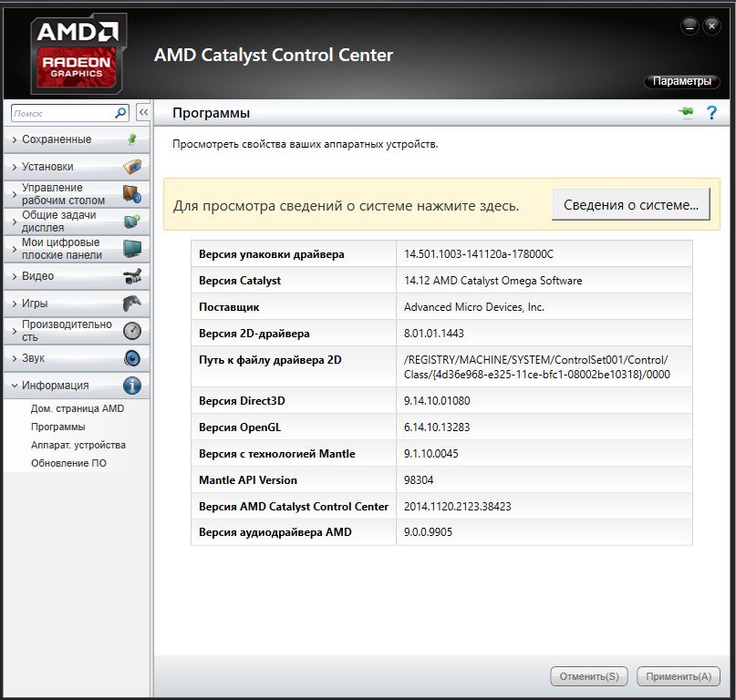The width and height of the screenshot is (736, 700).
Task: Open the Параметры menu
Action: pyautogui.click(x=681, y=81)
